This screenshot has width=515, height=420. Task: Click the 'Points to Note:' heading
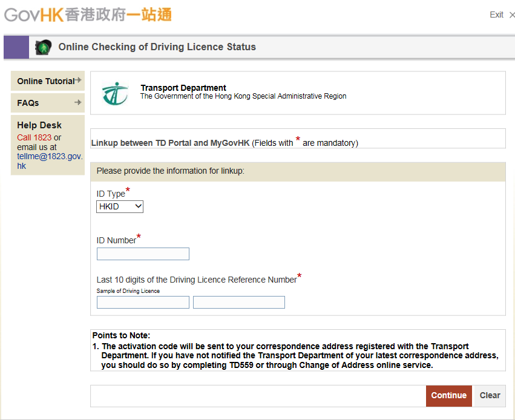[121, 335]
